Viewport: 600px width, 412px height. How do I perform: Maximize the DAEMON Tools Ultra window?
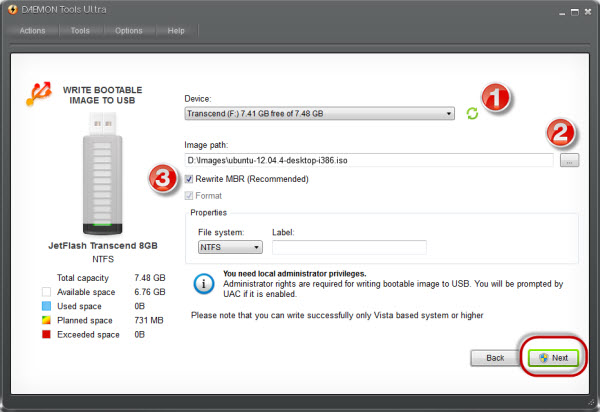(x=575, y=12)
